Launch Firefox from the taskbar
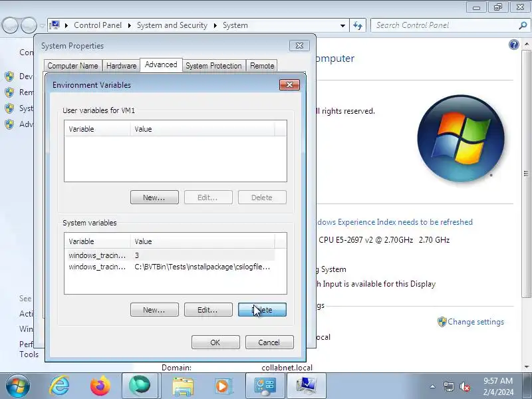This screenshot has height=399, width=532. coord(100,386)
